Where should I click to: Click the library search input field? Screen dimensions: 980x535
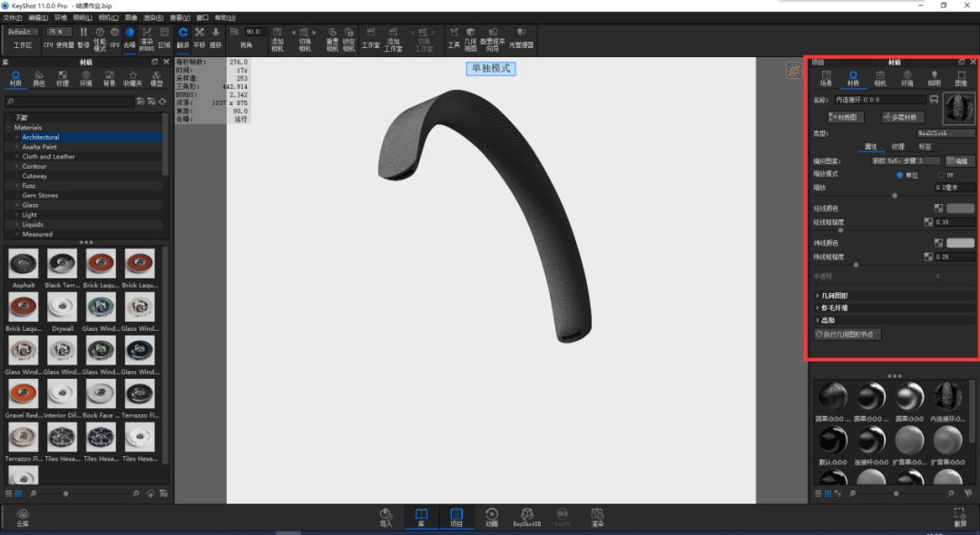click(x=69, y=102)
